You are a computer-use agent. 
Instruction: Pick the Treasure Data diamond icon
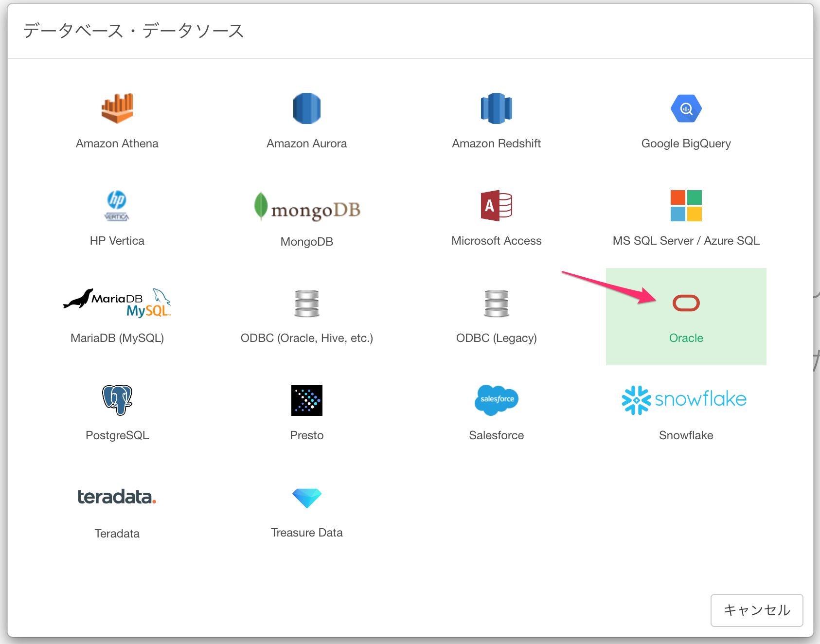(307, 498)
